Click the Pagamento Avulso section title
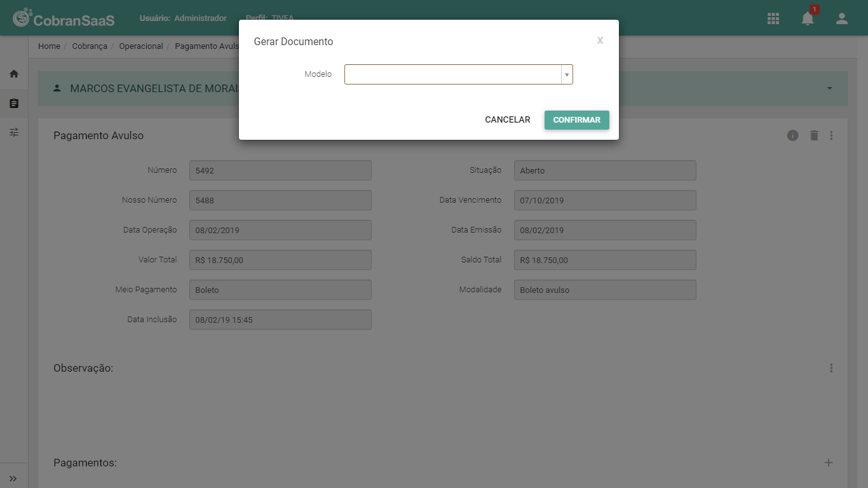The image size is (868, 488). (98, 135)
